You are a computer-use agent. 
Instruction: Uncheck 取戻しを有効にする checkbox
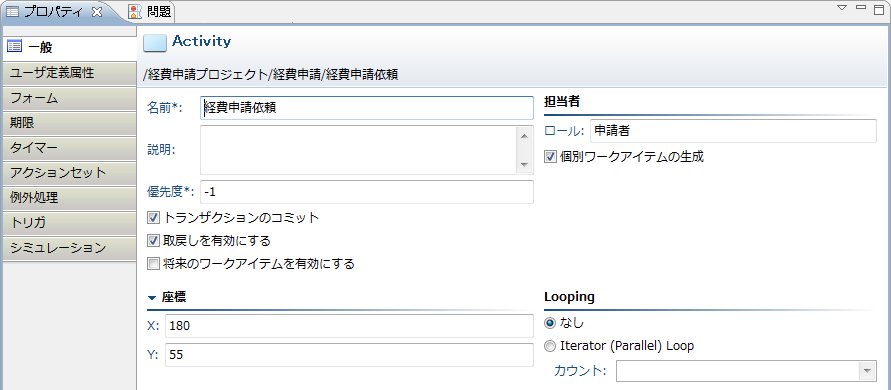tap(153, 240)
